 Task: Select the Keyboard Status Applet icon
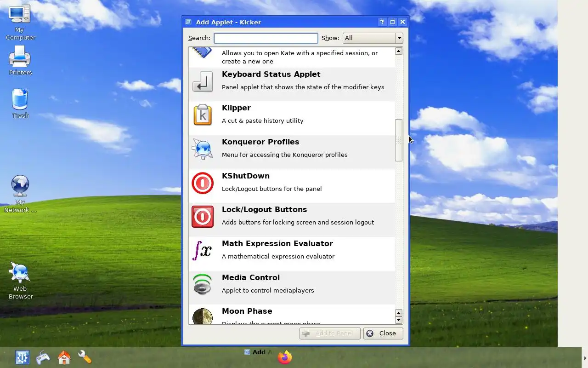(203, 81)
